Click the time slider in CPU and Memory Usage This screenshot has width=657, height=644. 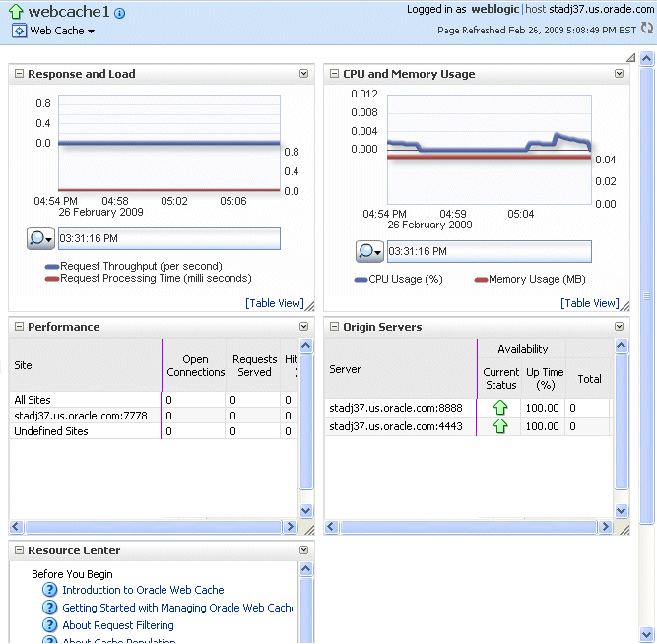pyautogui.click(x=490, y=251)
